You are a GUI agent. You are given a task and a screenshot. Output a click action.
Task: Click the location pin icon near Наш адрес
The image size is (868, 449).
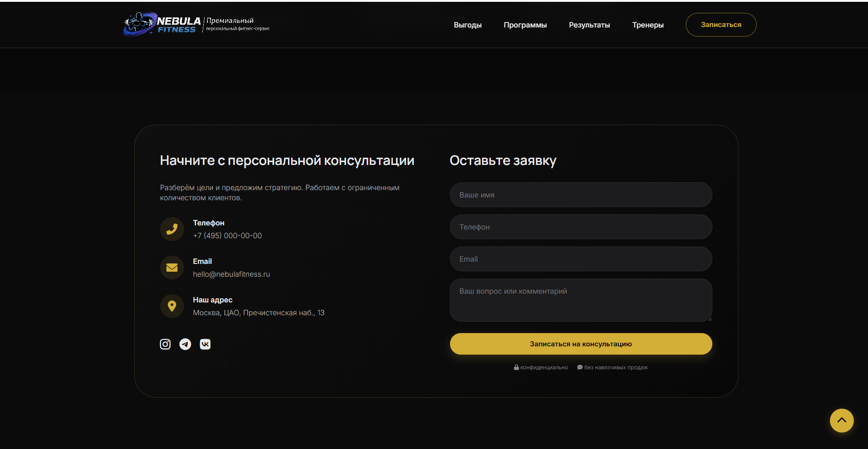(172, 306)
